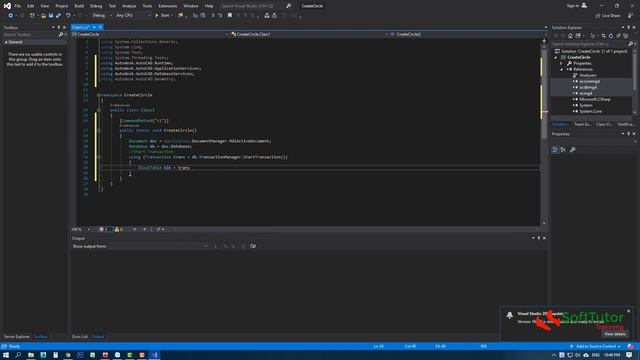The image size is (640, 360).
Task: Open the File menu
Action: tap(18, 6)
